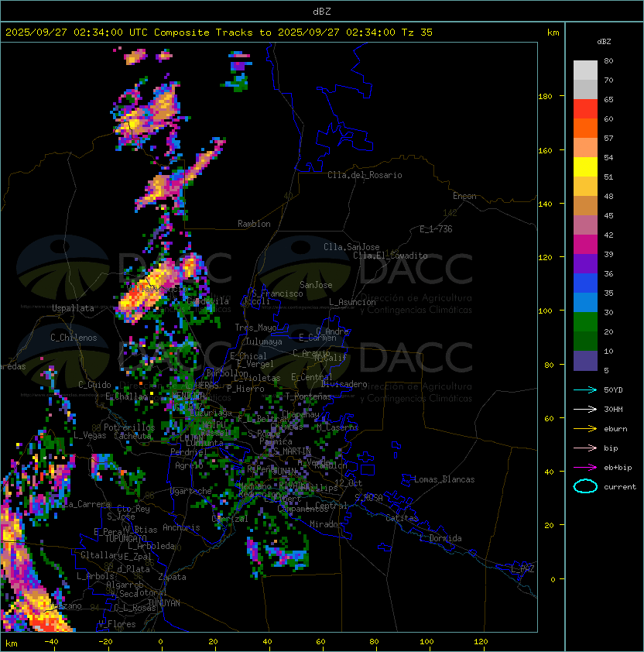This screenshot has height=652, width=644.
Task: Click the E_Challao map label
Action: [126, 396]
